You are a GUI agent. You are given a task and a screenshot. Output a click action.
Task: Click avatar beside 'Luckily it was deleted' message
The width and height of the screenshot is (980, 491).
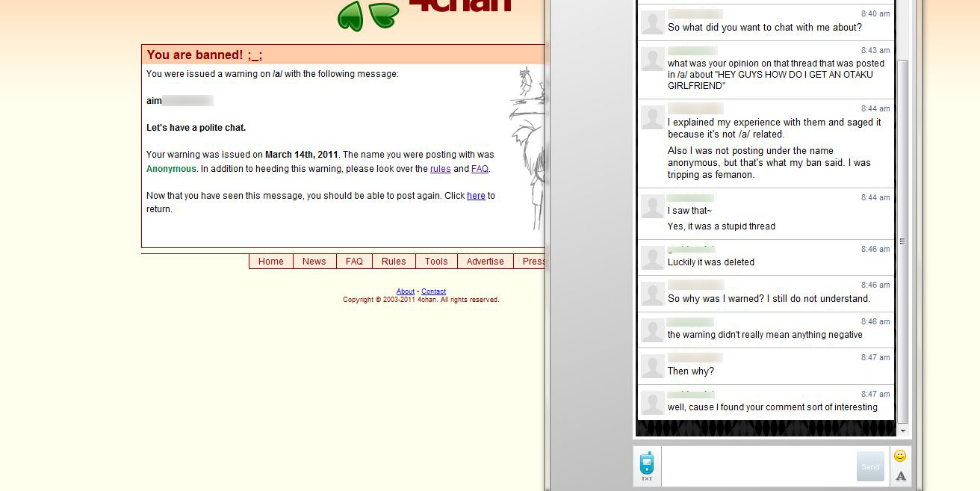pos(653,258)
